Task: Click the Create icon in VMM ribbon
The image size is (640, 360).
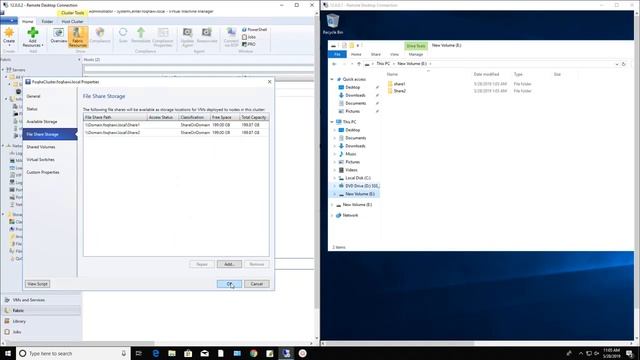Action: pyautogui.click(x=9, y=35)
